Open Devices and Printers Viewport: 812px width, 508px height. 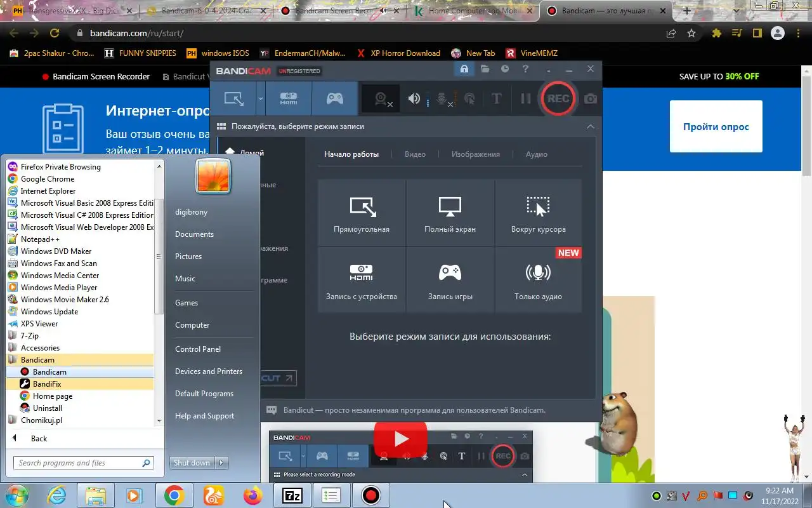pyautogui.click(x=209, y=371)
